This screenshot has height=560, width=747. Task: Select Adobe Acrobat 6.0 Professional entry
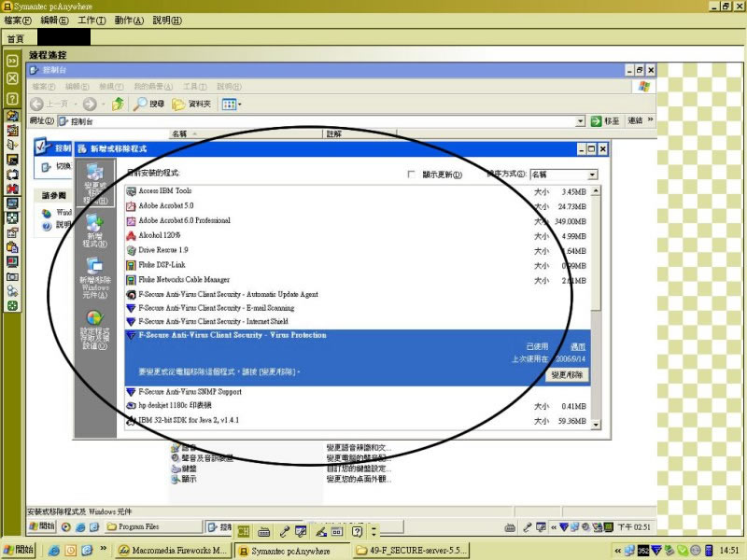point(358,221)
